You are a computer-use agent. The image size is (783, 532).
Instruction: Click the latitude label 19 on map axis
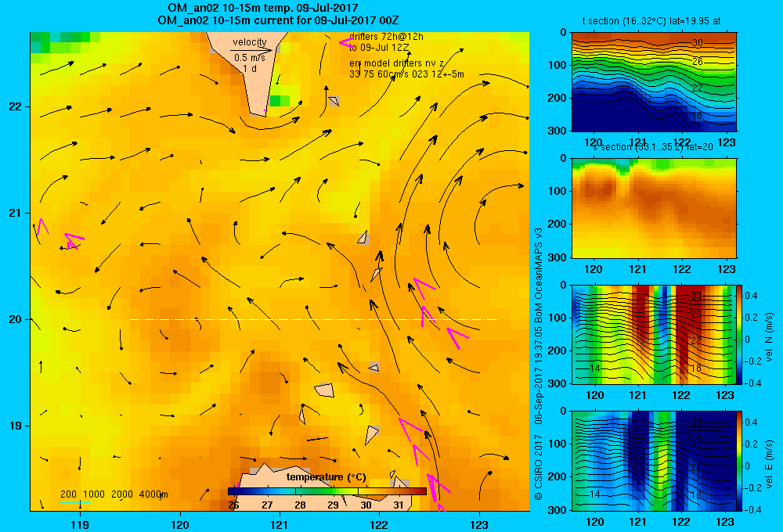click(x=15, y=426)
